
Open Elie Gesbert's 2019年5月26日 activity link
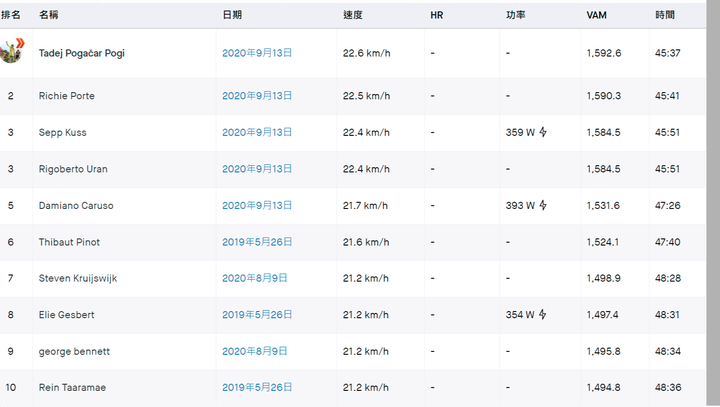tap(257, 315)
